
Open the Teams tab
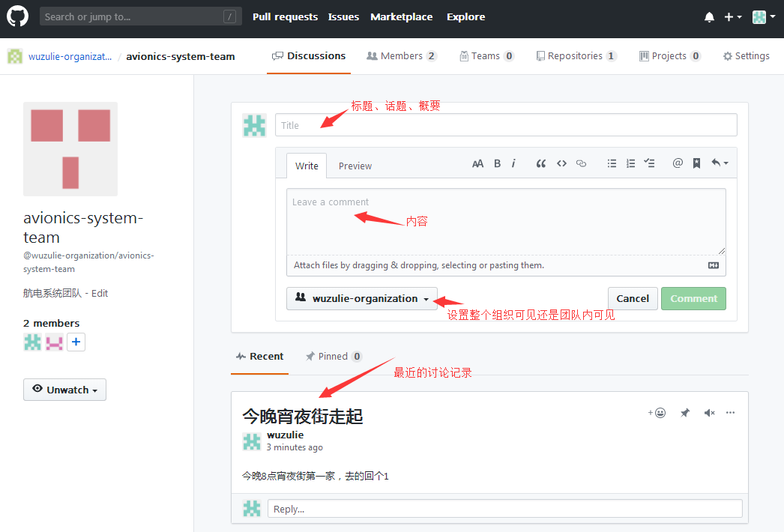pos(486,56)
